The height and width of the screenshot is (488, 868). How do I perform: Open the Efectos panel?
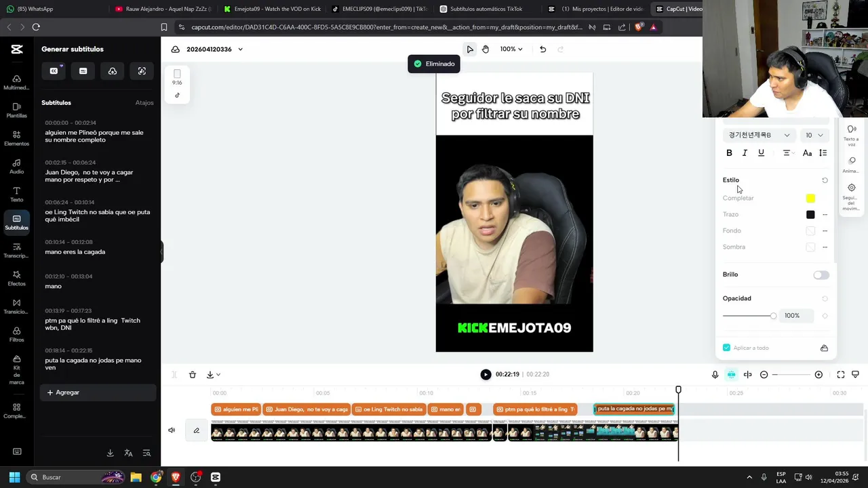tap(16, 279)
